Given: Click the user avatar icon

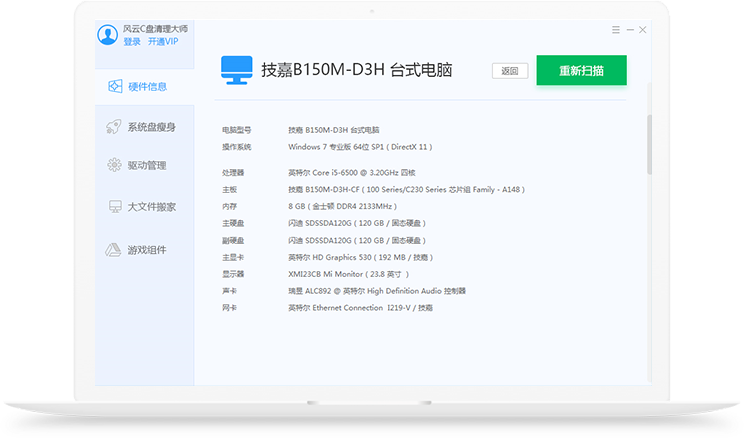Looking at the screenshot, I should tap(108, 35).
